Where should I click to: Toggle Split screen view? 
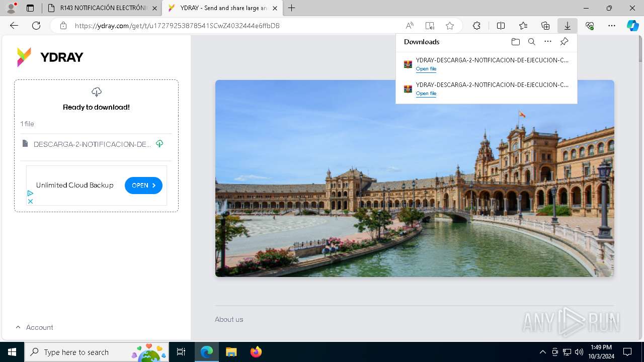click(x=501, y=26)
